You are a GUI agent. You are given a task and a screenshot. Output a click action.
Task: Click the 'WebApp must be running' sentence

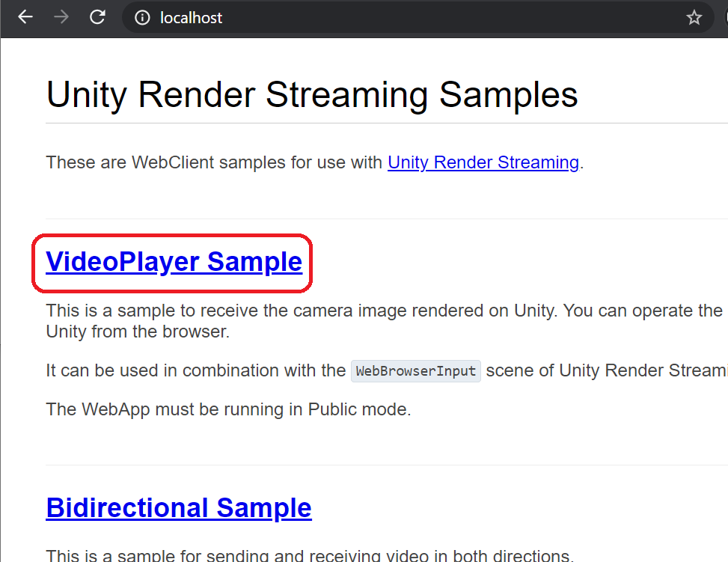coord(228,410)
